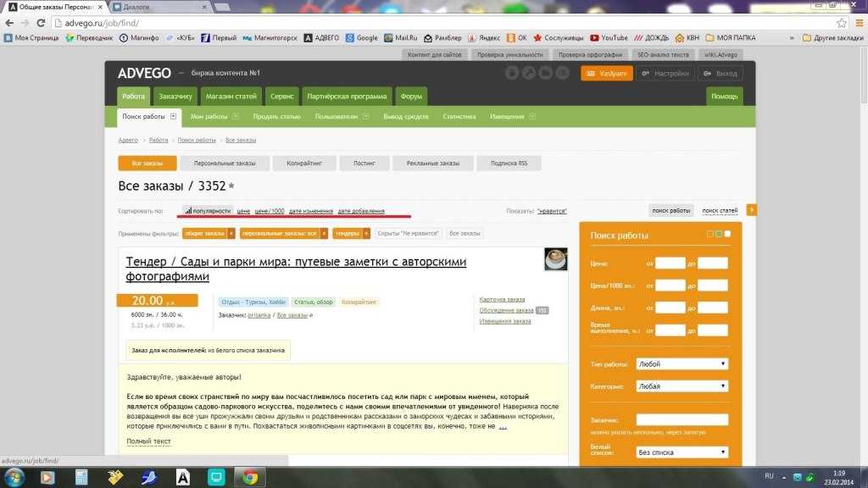Open Chrome from the taskbar
The width and height of the screenshot is (868, 488).
pyautogui.click(x=250, y=477)
